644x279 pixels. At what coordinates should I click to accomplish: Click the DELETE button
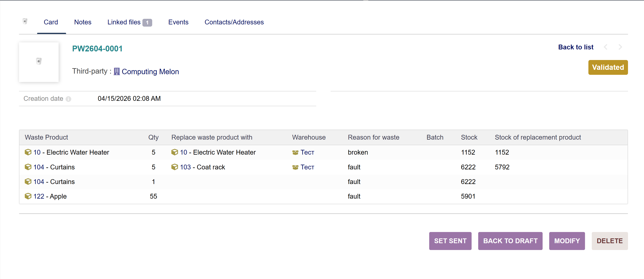[x=610, y=241]
